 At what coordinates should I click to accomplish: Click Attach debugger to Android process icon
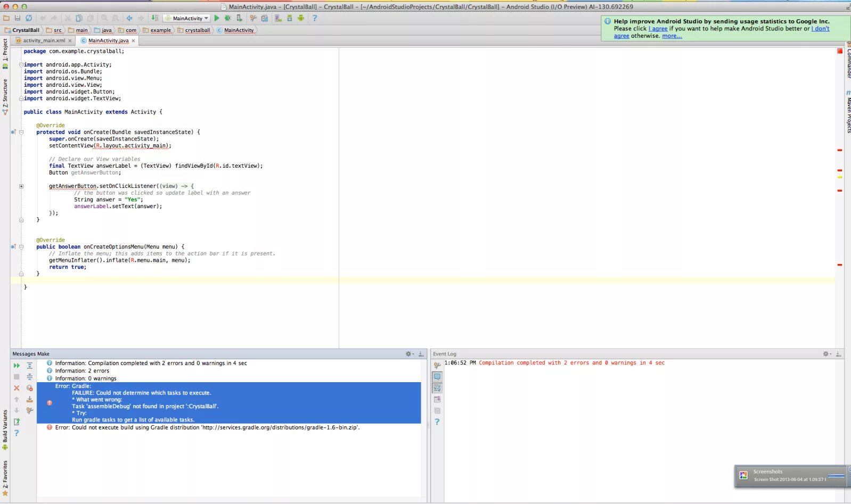point(240,18)
